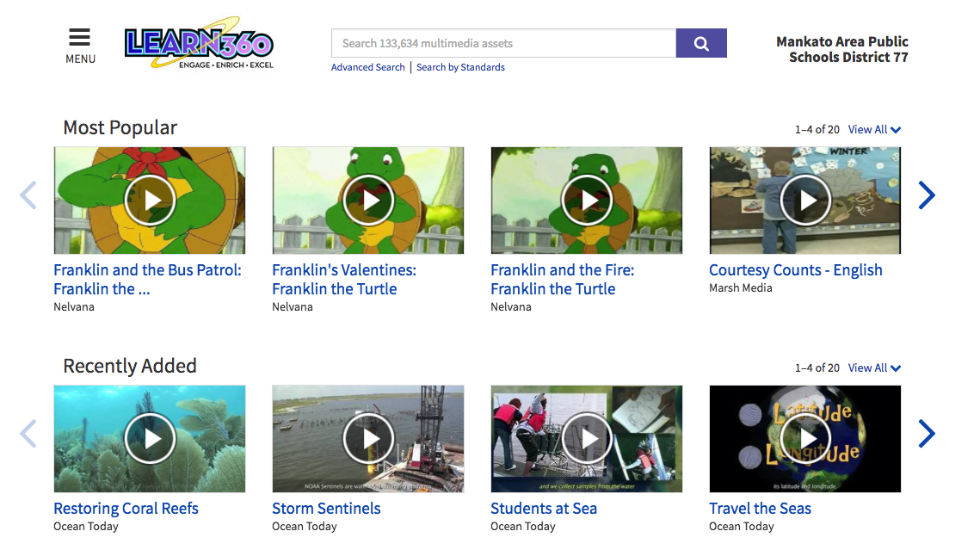Focus the multimedia assets search field
Screen dimensions: 980x556
tap(503, 43)
